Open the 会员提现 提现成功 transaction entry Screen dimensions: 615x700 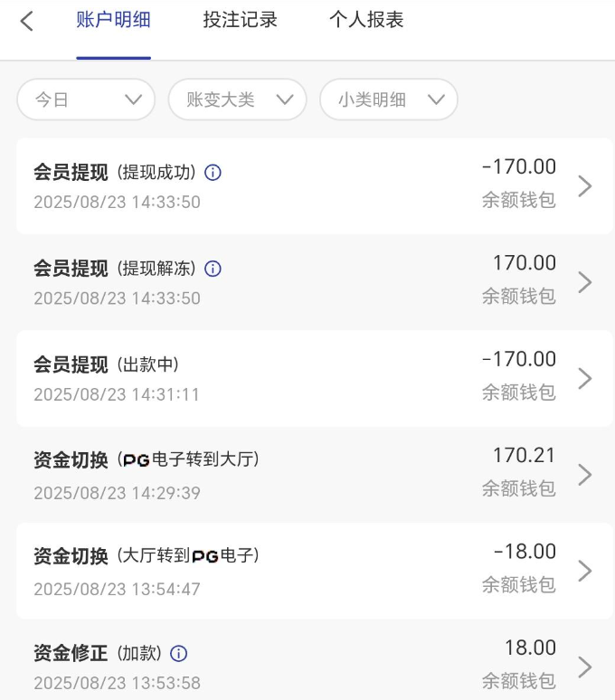click(x=271, y=186)
